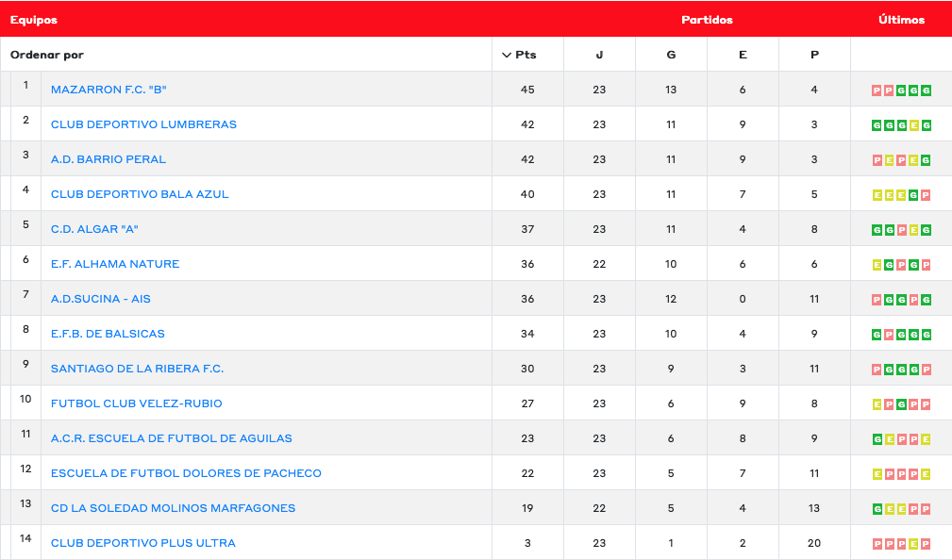Click the red P badge in Balsicas' recent results

pos(890,335)
